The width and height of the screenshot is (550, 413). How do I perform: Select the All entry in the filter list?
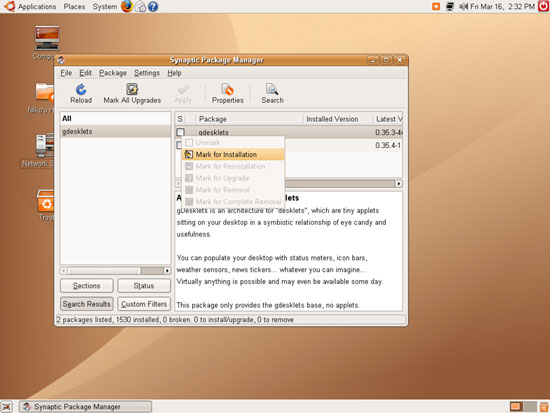coord(115,119)
